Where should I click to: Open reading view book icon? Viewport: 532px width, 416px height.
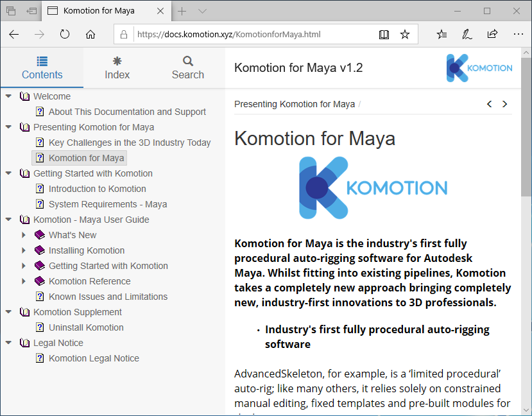tap(384, 34)
